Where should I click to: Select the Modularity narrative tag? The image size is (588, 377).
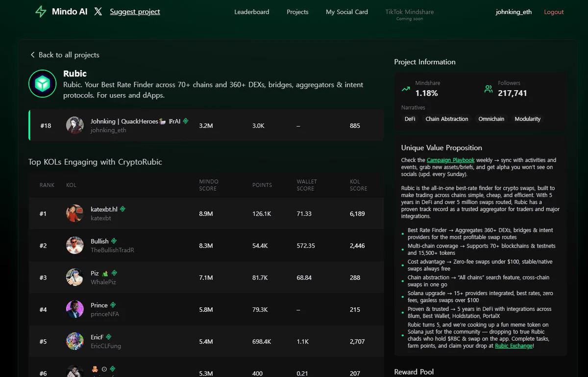528,119
